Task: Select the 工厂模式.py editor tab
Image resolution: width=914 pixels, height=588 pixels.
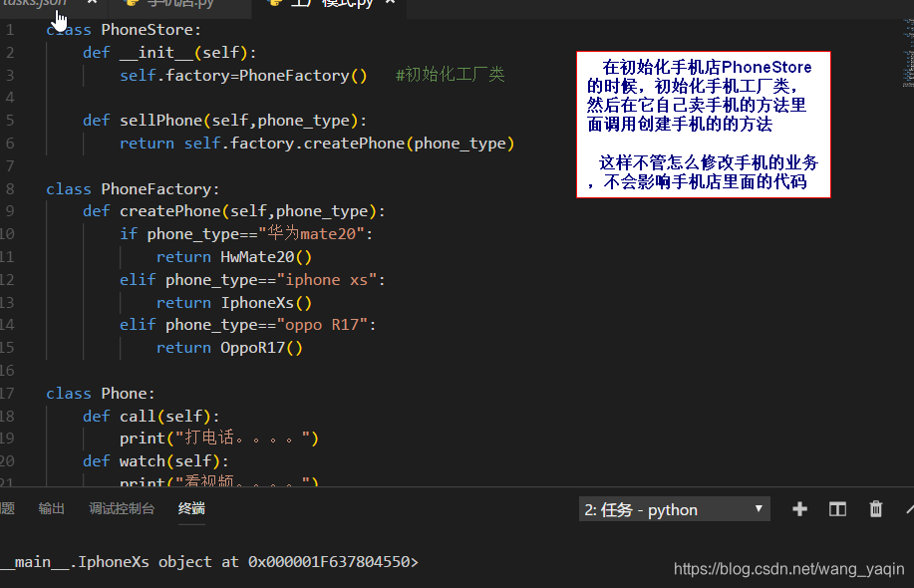Action: [331, 3]
